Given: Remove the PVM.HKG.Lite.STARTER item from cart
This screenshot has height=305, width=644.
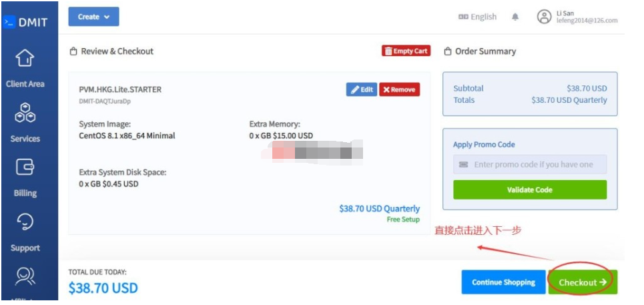Looking at the screenshot, I should click(399, 89).
